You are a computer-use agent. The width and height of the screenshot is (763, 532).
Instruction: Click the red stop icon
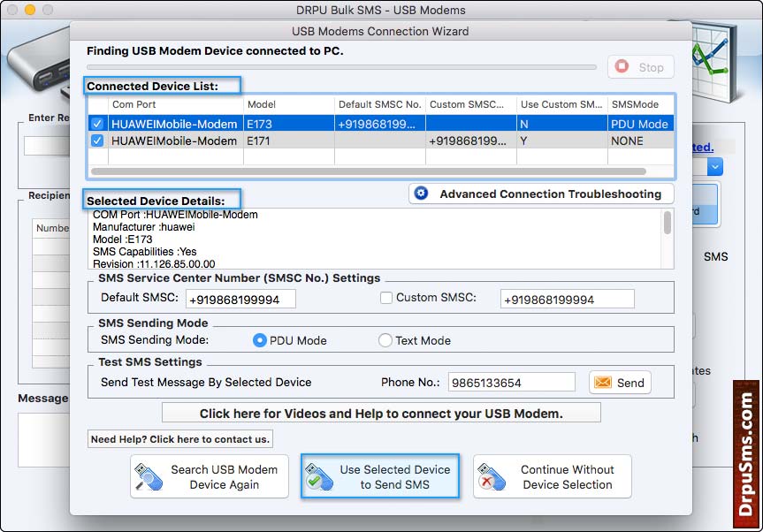pyautogui.click(x=622, y=66)
